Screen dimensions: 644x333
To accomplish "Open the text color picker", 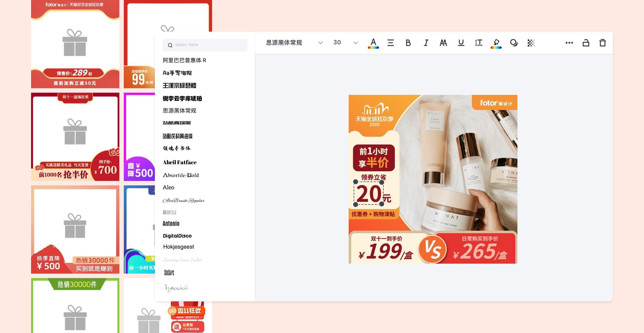I will pyautogui.click(x=373, y=43).
